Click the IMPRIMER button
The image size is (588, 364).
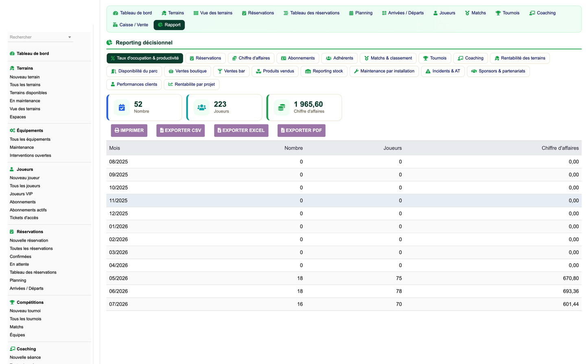129,131
